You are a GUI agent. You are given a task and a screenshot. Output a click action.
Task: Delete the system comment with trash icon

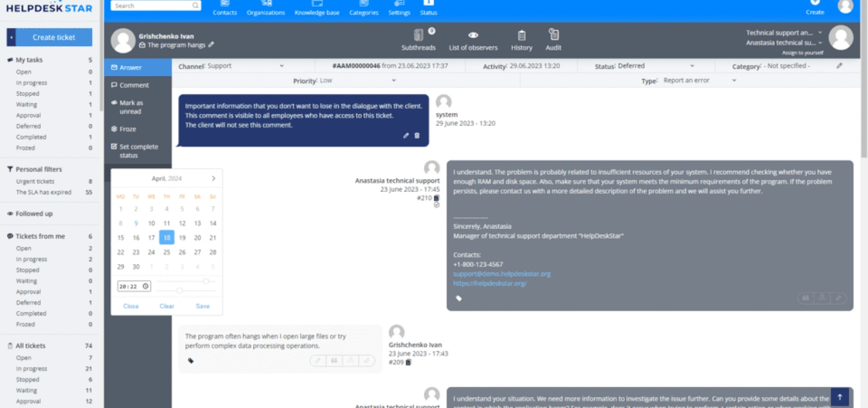coord(417,136)
